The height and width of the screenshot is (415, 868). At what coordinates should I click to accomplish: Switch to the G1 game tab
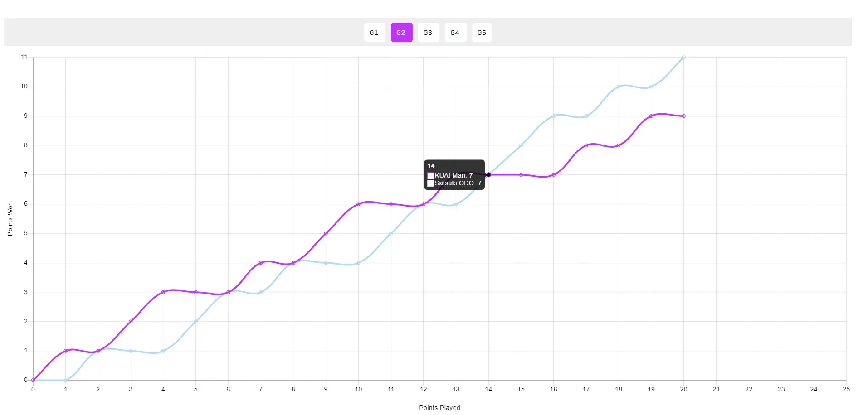coord(374,33)
